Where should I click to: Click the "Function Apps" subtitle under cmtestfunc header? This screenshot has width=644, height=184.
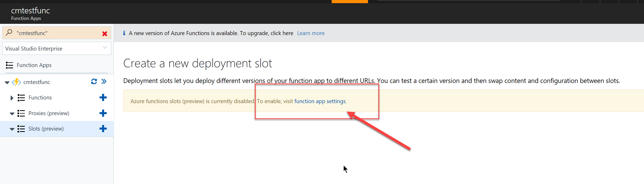tap(26, 18)
